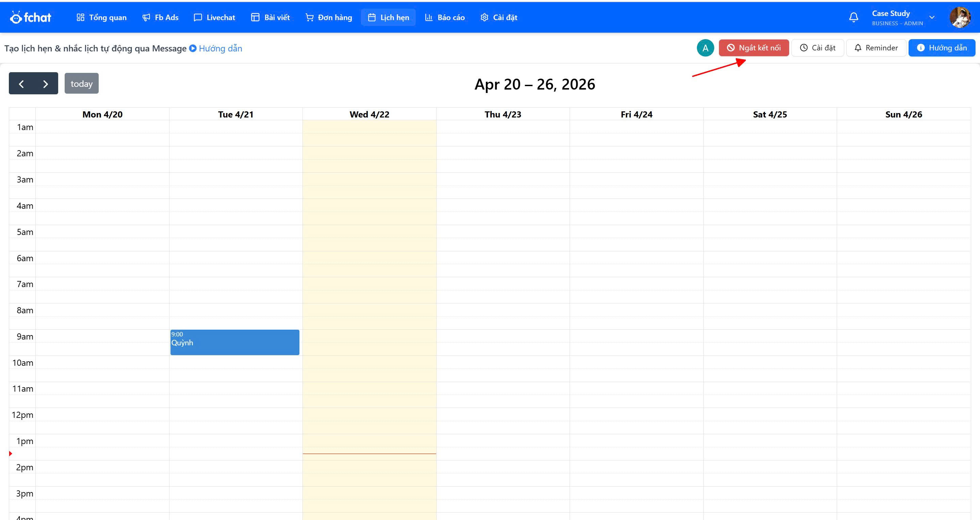This screenshot has width=980, height=520.
Task: Open the 9:00 Quỳnh appointment
Action: click(235, 342)
